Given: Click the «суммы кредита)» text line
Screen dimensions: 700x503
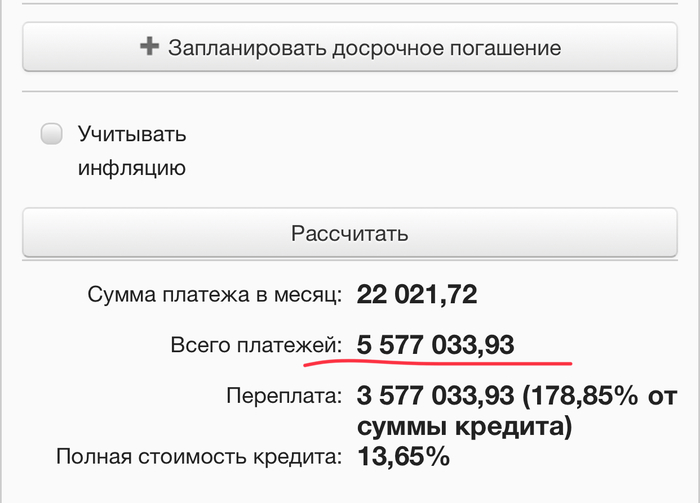Looking at the screenshot, I should click(464, 428).
